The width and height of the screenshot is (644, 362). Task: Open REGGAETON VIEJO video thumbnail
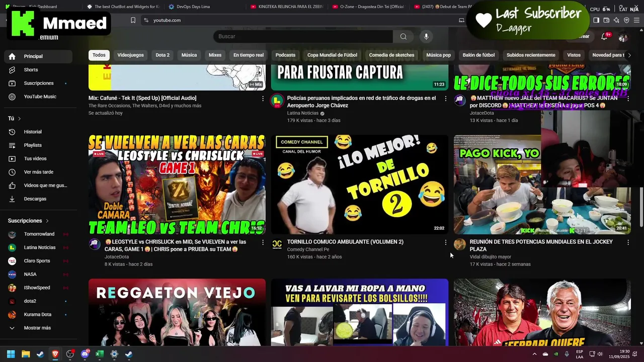coord(177,312)
